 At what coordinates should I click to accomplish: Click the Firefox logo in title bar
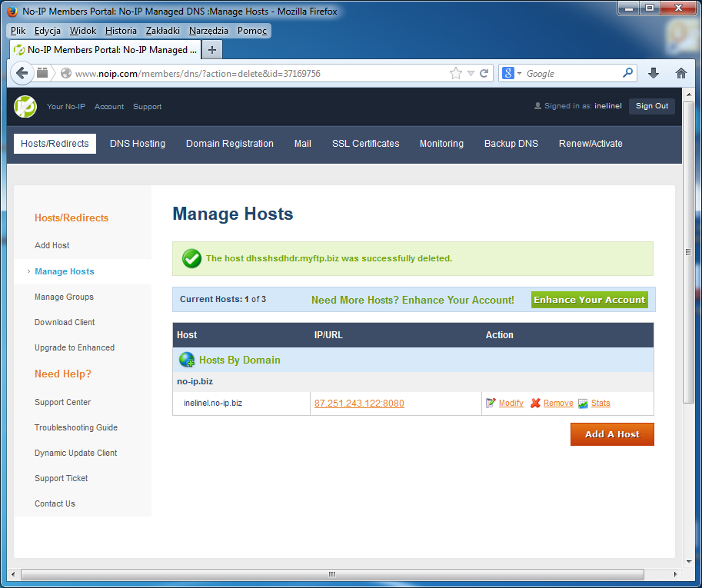(x=12, y=11)
